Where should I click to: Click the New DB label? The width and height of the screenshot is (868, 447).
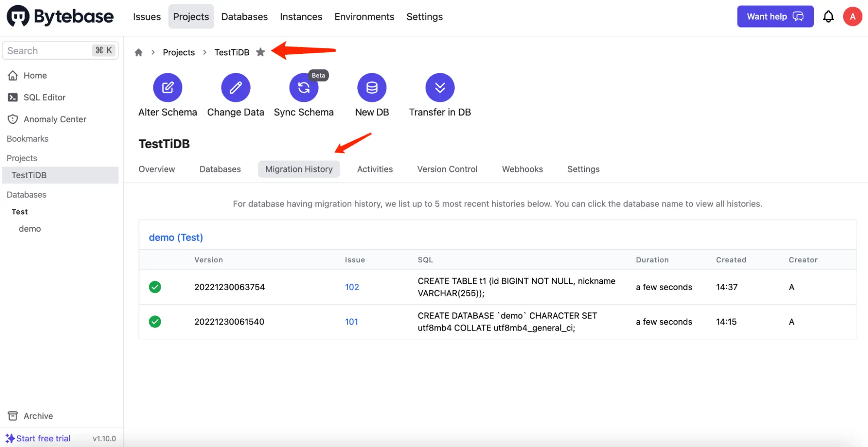[372, 112]
